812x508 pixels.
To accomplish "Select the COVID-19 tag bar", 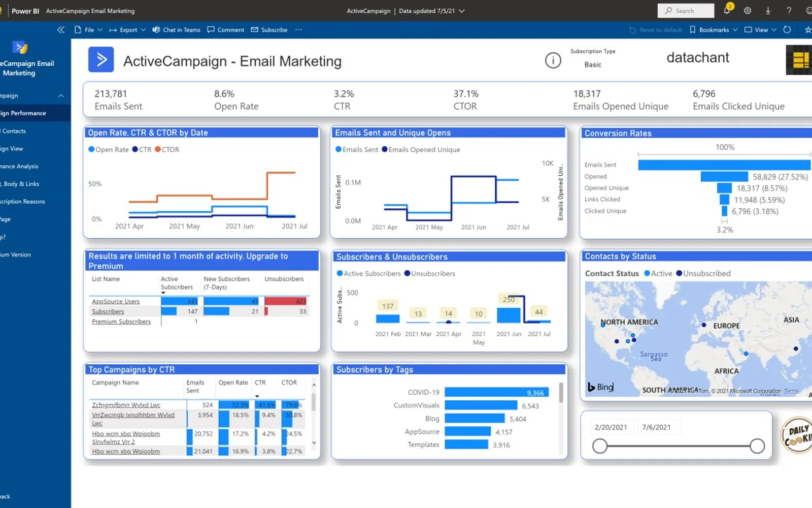I will 496,392.
